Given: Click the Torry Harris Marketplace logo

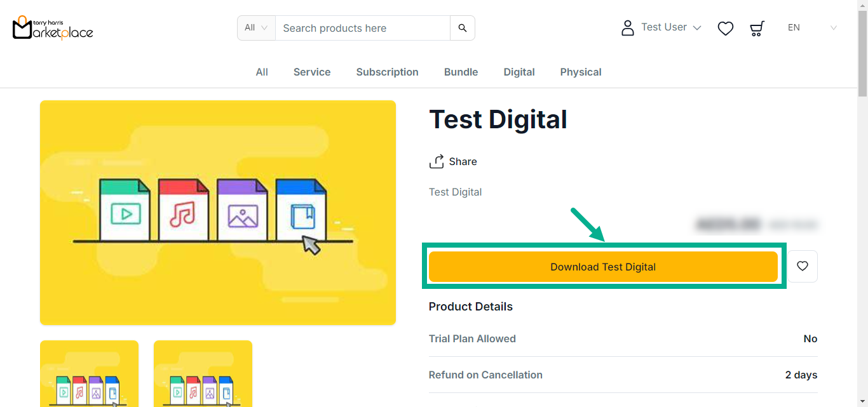Looking at the screenshot, I should tap(53, 28).
